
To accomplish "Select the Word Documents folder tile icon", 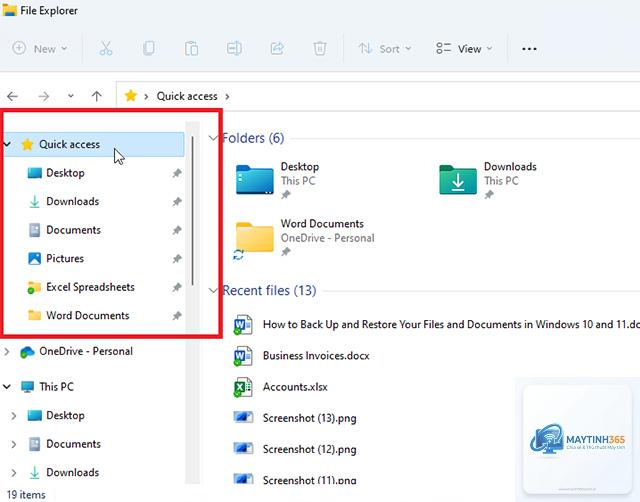I will coord(255,237).
